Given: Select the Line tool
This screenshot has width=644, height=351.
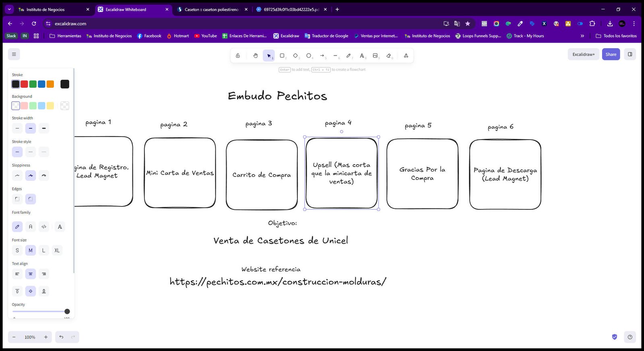Looking at the screenshot, I should pos(335,56).
